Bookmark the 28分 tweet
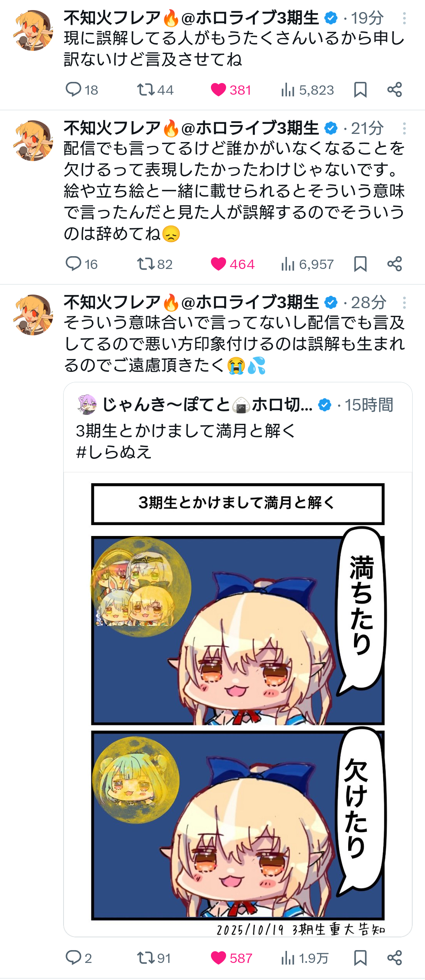 coord(360,958)
